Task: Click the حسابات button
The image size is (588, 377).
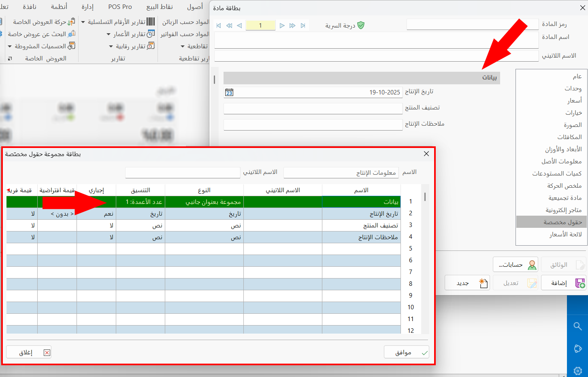Action: click(516, 264)
